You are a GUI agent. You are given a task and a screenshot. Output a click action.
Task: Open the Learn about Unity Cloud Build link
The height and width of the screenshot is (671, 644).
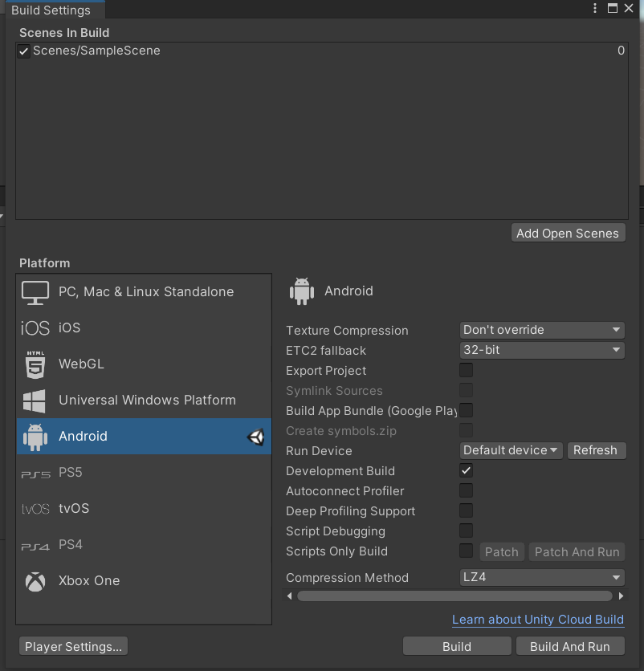(x=537, y=620)
